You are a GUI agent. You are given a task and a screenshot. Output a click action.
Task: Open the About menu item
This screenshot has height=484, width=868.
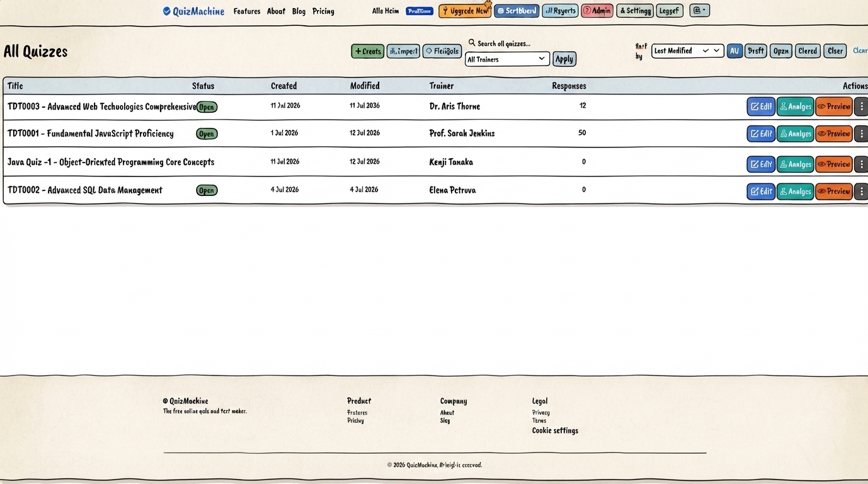point(276,11)
